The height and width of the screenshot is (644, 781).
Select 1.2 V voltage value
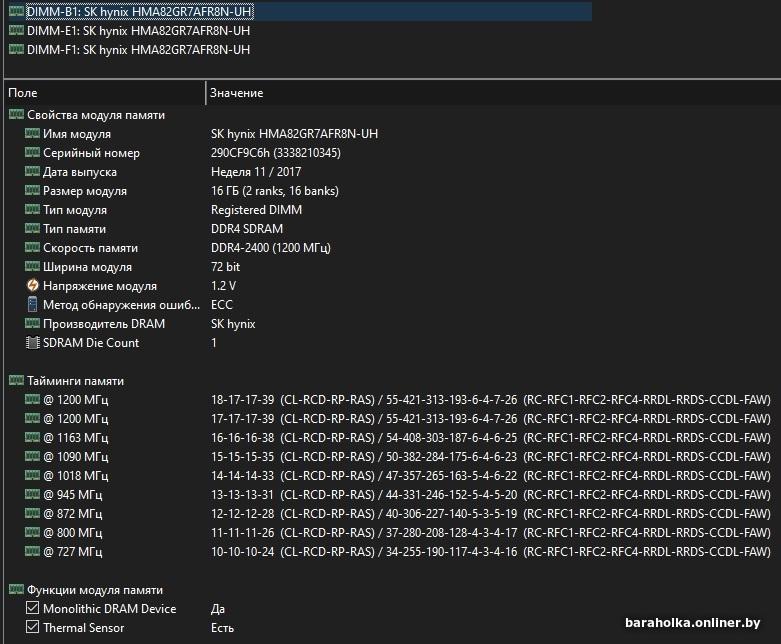tap(224, 286)
